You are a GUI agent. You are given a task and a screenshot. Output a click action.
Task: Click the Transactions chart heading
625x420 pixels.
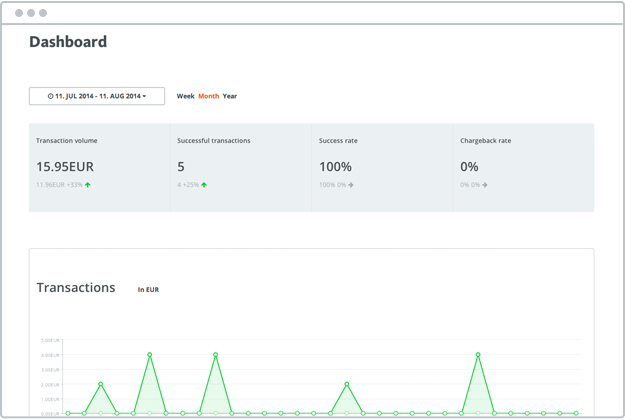tap(76, 288)
